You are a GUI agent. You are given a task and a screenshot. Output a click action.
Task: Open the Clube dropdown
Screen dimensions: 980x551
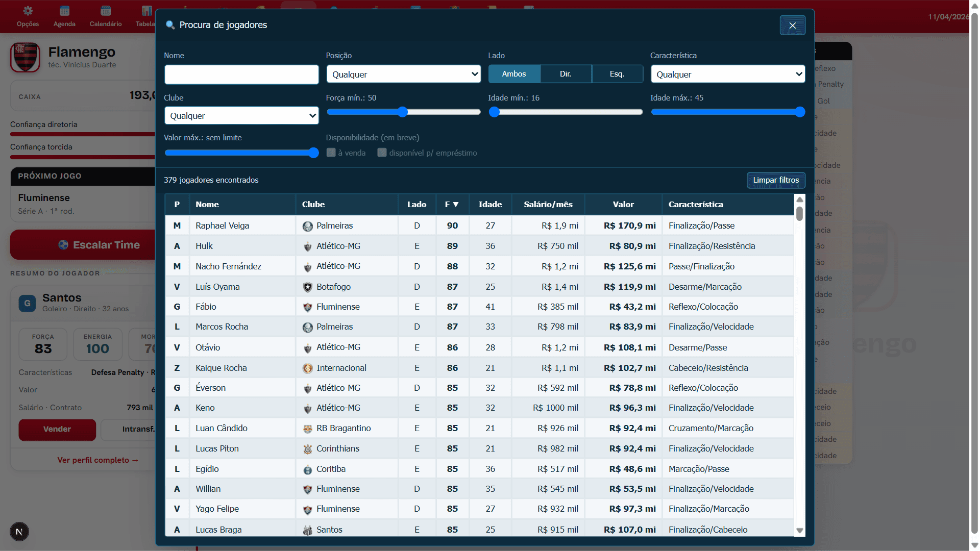[241, 116]
